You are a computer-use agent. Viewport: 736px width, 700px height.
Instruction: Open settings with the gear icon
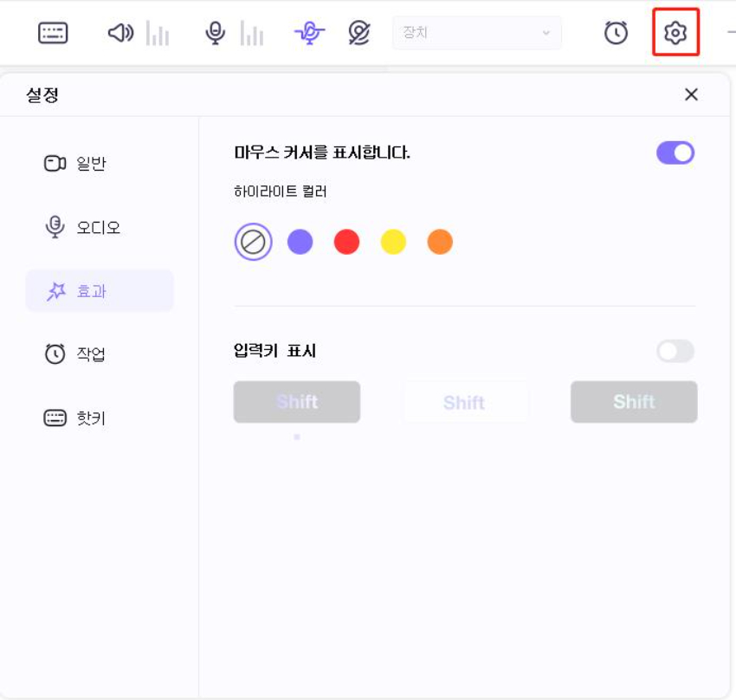tap(675, 32)
